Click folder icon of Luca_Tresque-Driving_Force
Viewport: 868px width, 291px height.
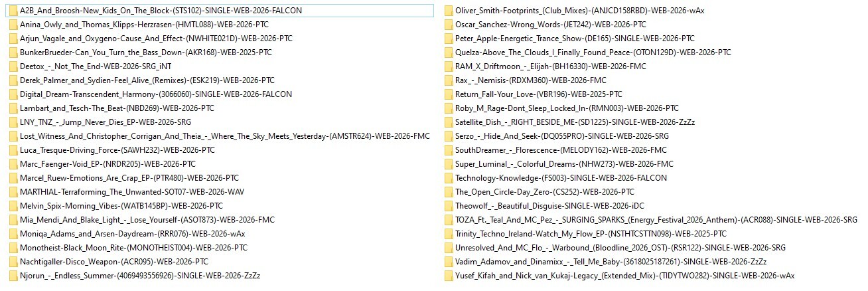(x=13, y=150)
